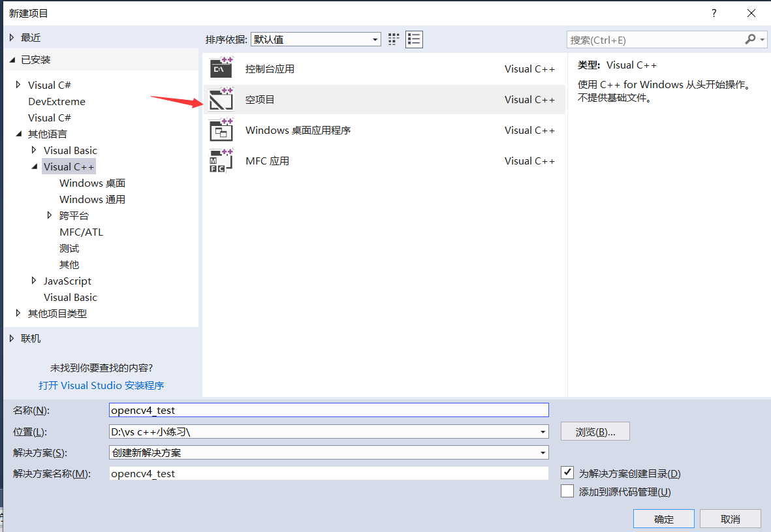Viewport: 771px width, 532px height.
Task: Select 其他项目类型 in the tree
Action: click(x=57, y=313)
